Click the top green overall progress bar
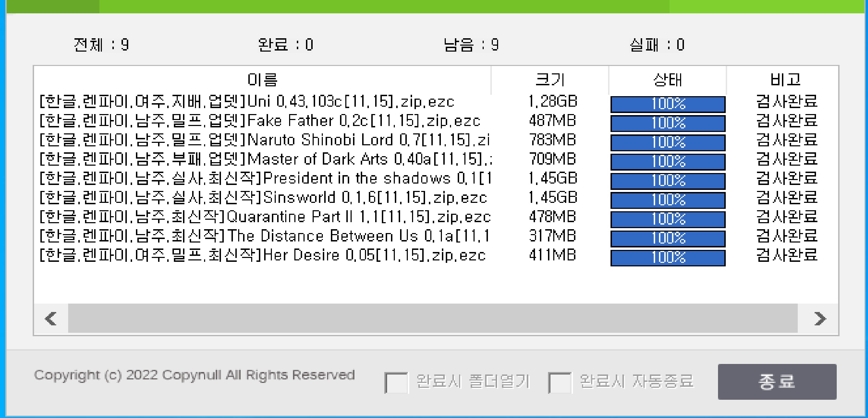Screen dimensions: 868x418 (435, 6)
